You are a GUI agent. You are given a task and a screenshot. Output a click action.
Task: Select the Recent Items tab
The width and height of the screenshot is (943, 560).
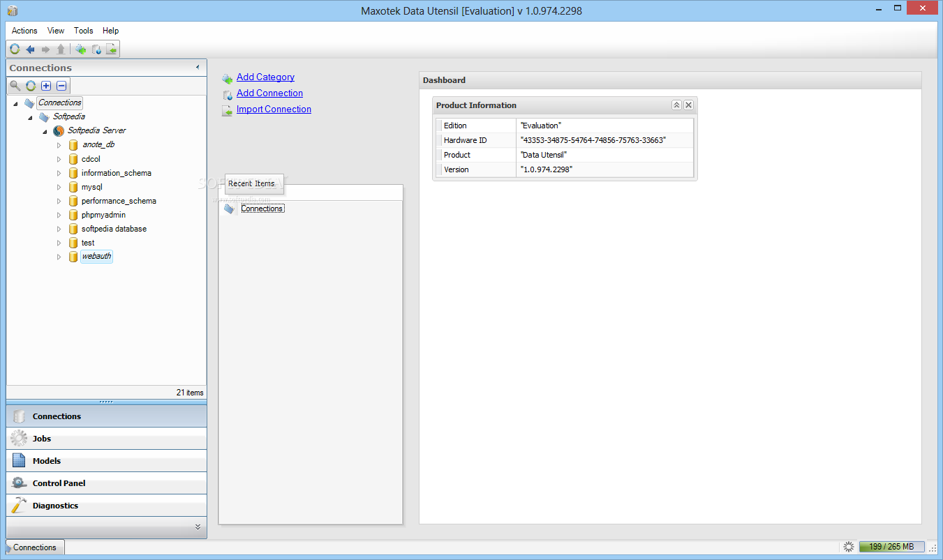click(x=254, y=184)
